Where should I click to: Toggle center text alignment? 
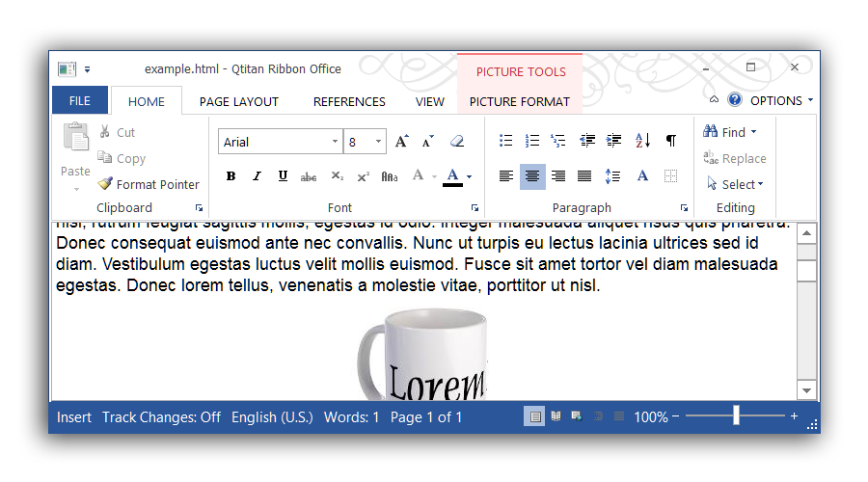click(532, 176)
